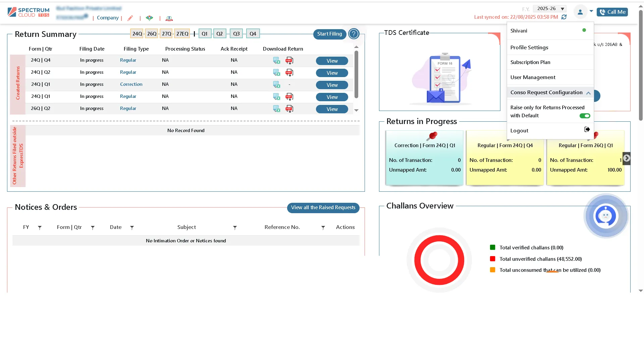
Task: Click the pencil edit icon in header
Action: click(x=130, y=18)
